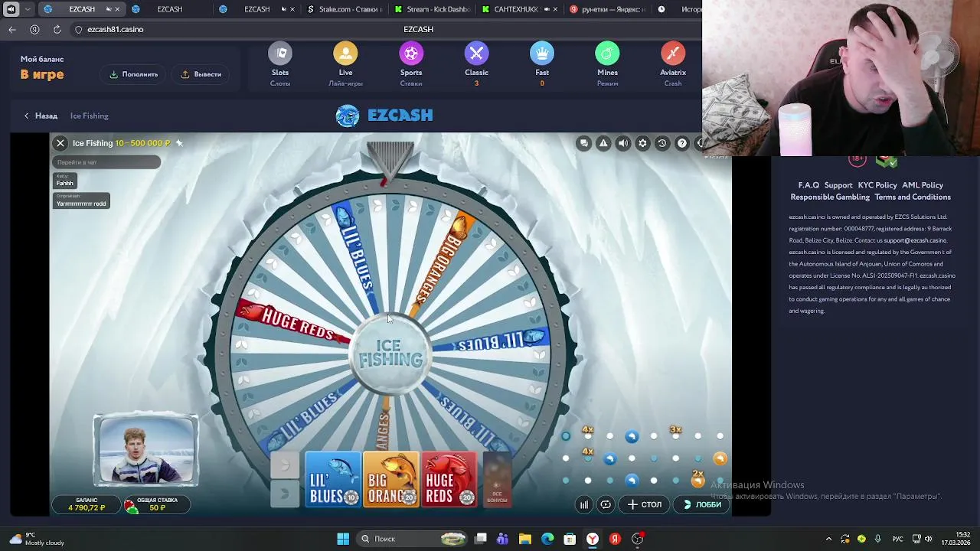The height and width of the screenshot is (551, 980).
Task: Open the Sports betting category
Action: [x=411, y=54]
